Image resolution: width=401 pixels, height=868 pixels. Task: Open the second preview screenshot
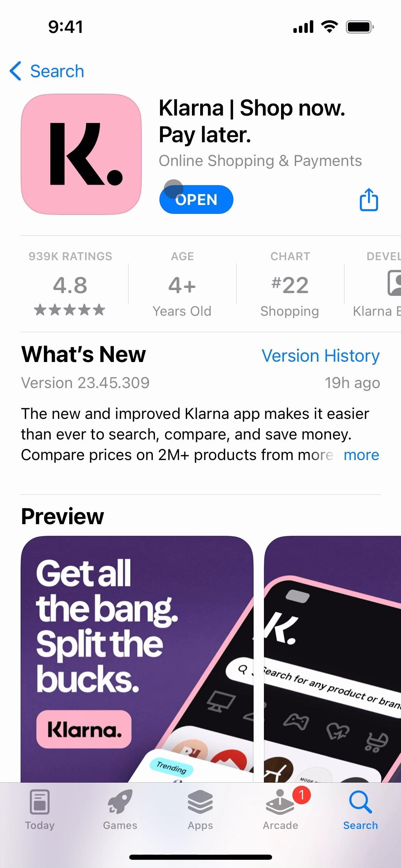coord(332,659)
